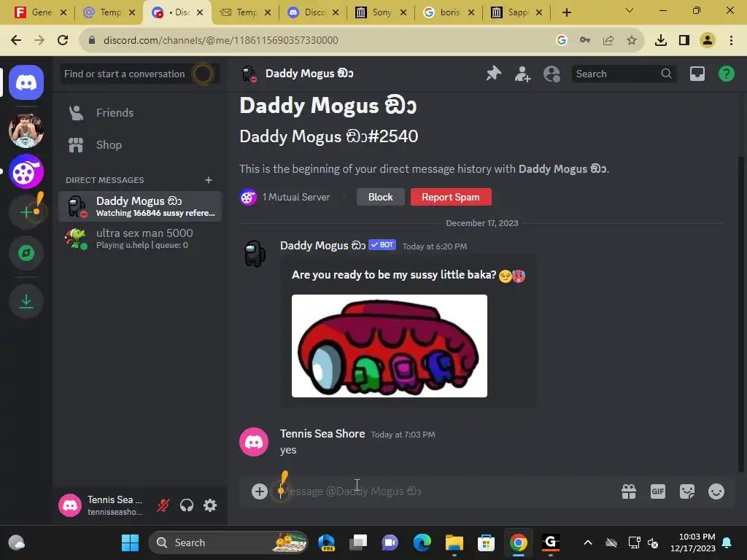Click Tennis Sea Shore message avatar
747x560 pixels.
[x=254, y=442]
